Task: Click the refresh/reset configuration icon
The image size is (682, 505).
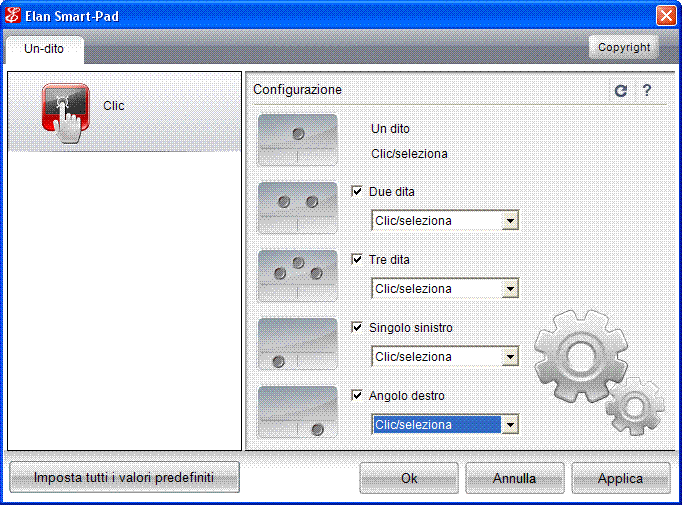Action: (621, 90)
